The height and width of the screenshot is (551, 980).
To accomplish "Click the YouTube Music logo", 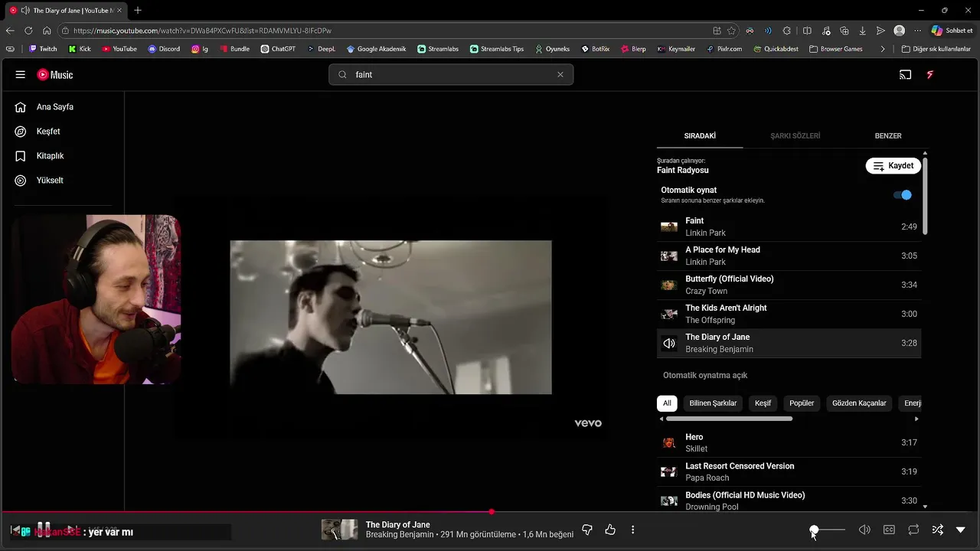I will point(55,75).
